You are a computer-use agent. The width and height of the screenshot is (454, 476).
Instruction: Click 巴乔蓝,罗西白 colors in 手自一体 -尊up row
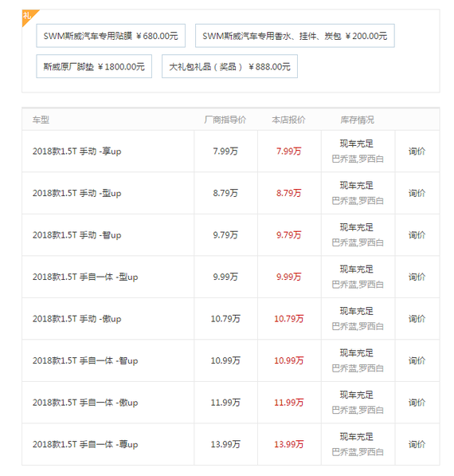pos(358,452)
